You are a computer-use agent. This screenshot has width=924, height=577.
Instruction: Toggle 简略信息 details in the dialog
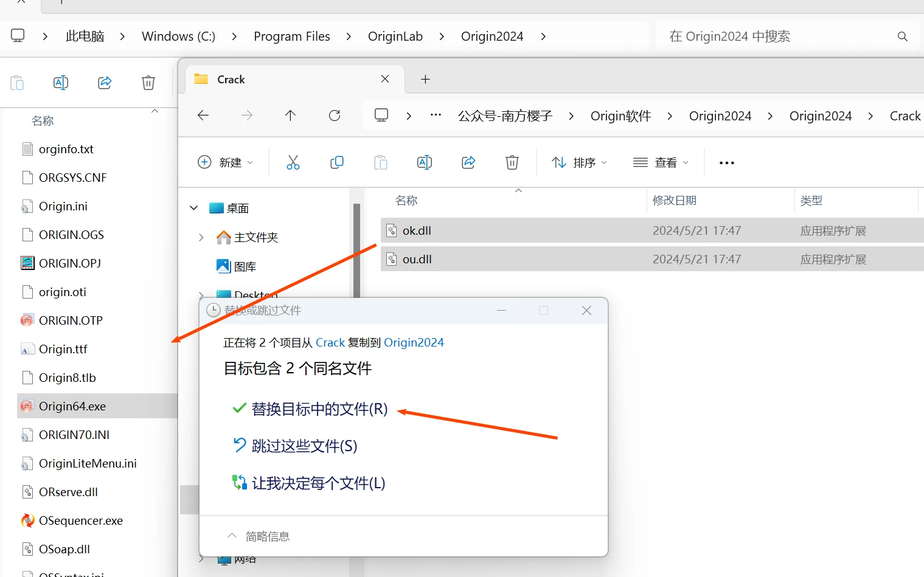pos(259,536)
